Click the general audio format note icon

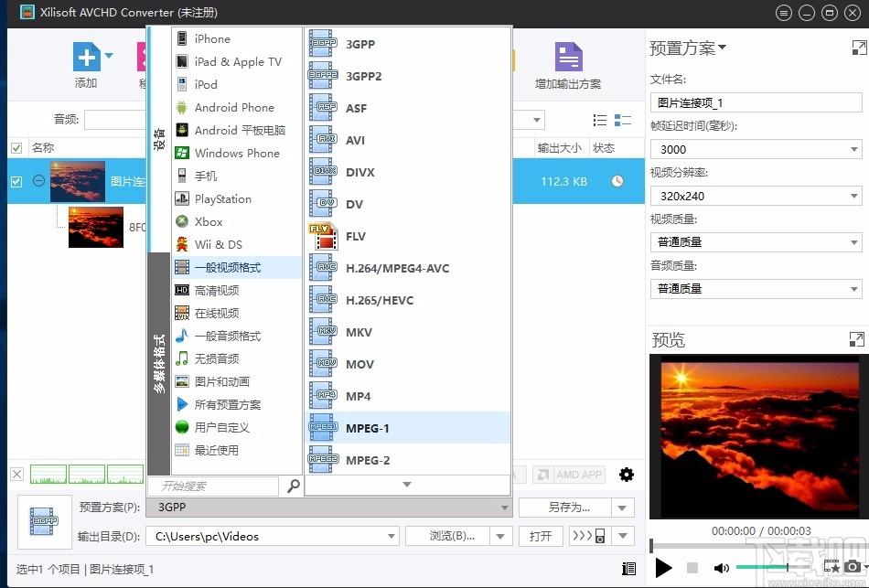[182, 336]
